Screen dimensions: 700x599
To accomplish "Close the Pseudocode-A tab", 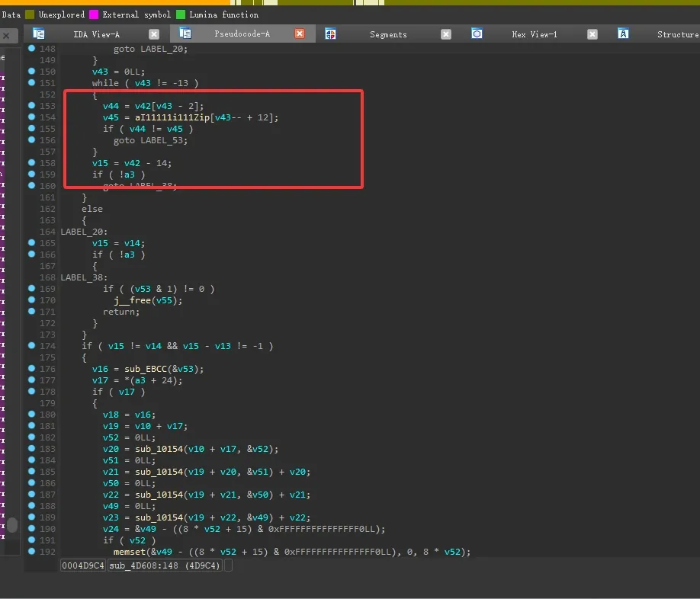I will click(300, 34).
